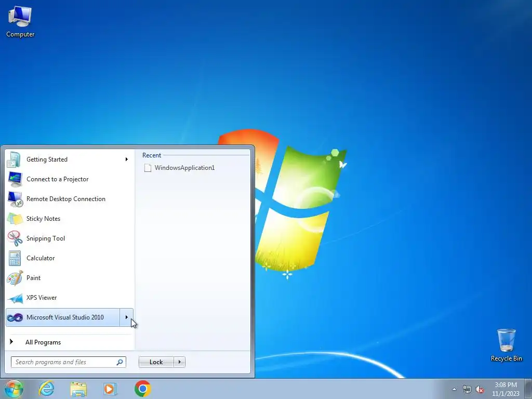The image size is (532, 399).
Task: Expand All Programs arrow
Action: point(11,342)
